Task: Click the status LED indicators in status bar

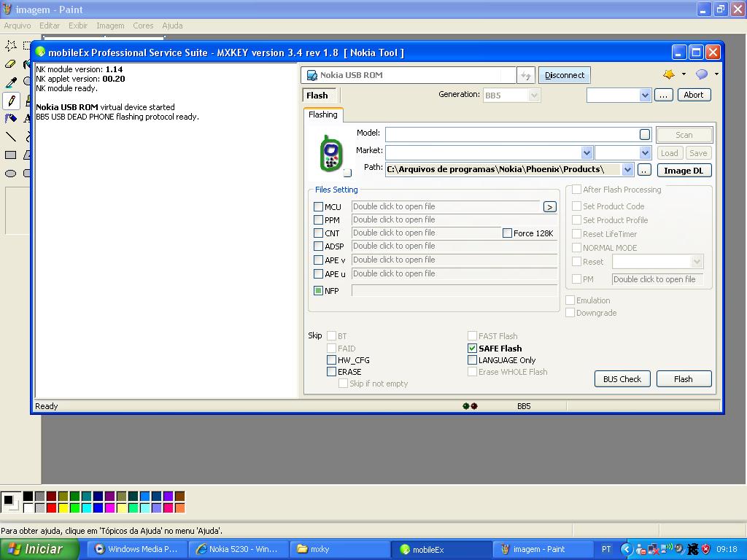Action: [471, 406]
